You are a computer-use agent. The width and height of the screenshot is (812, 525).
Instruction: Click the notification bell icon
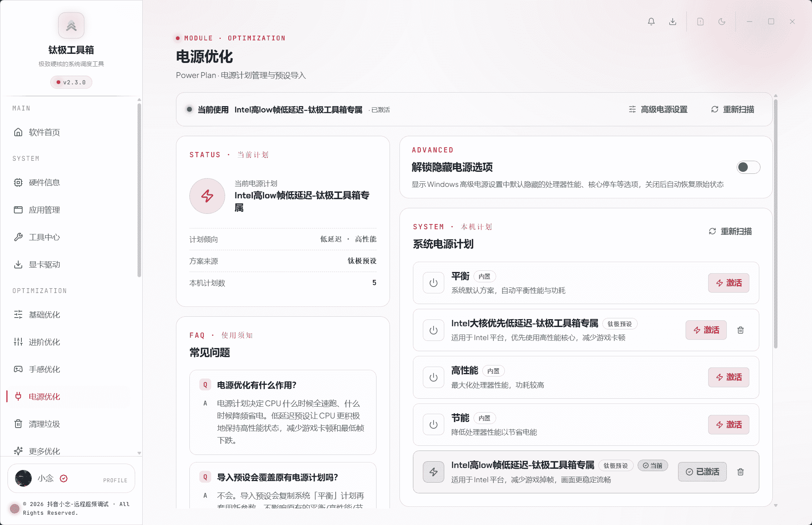pos(651,22)
